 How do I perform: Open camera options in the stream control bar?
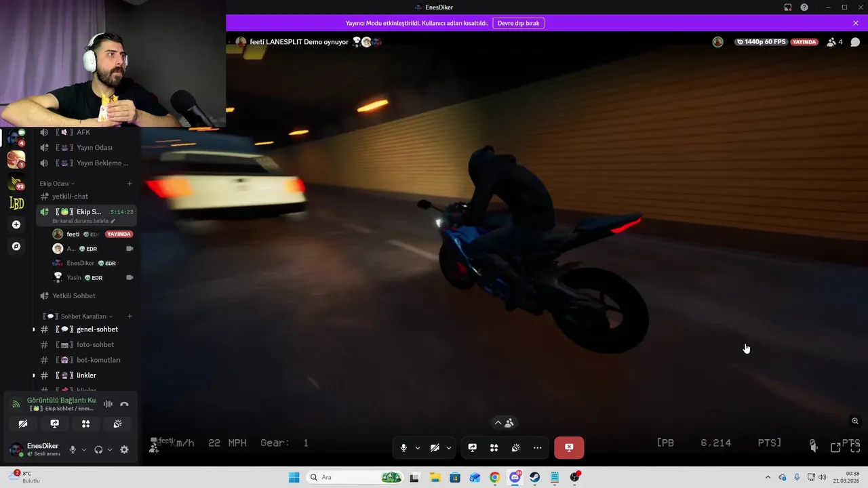448,447
